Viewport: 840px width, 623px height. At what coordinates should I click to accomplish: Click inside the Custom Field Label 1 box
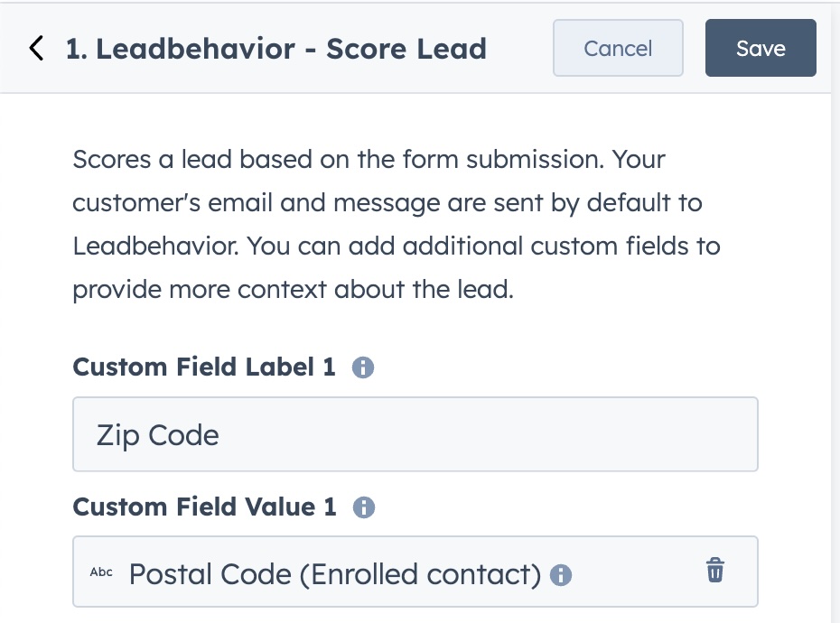coord(415,434)
